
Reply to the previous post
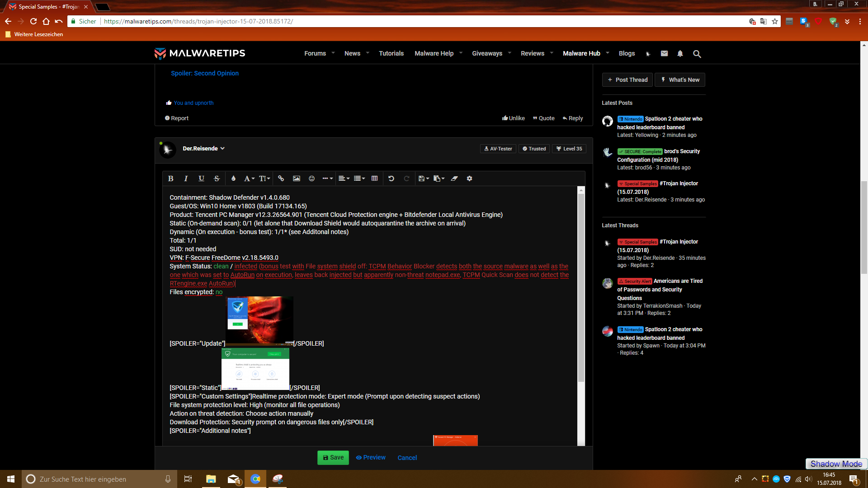click(x=573, y=118)
